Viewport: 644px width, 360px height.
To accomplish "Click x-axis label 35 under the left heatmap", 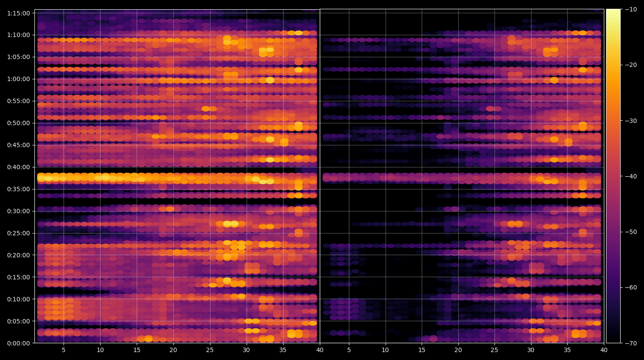I will pyautogui.click(x=283, y=350).
